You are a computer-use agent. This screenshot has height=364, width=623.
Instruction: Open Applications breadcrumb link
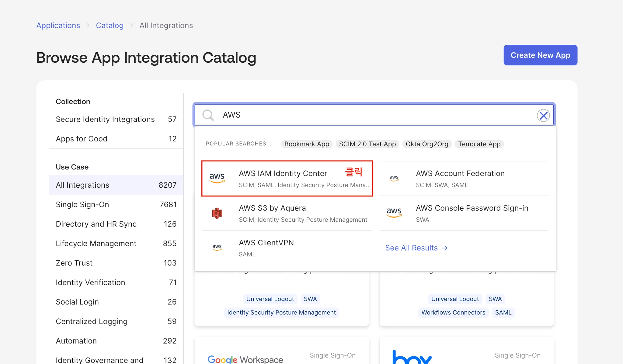[x=58, y=26]
